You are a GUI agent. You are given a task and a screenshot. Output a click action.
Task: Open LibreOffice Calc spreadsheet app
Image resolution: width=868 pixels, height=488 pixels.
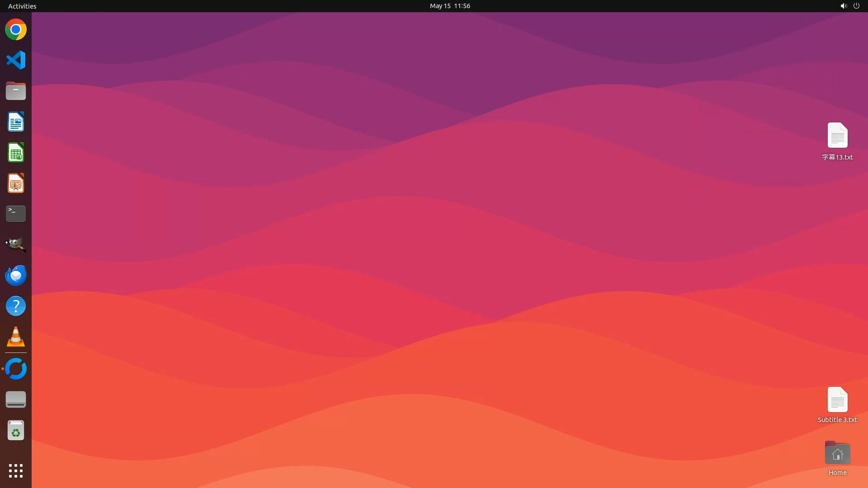(x=16, y=153)
